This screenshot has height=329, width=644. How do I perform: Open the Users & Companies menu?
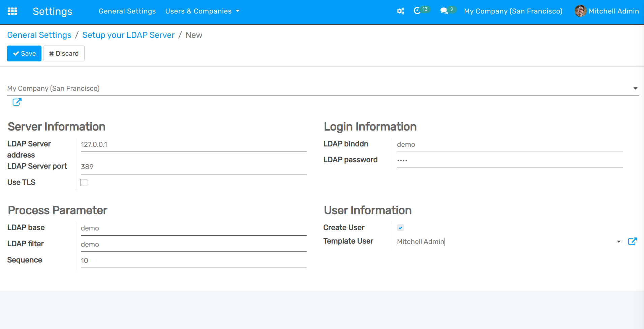202,11
